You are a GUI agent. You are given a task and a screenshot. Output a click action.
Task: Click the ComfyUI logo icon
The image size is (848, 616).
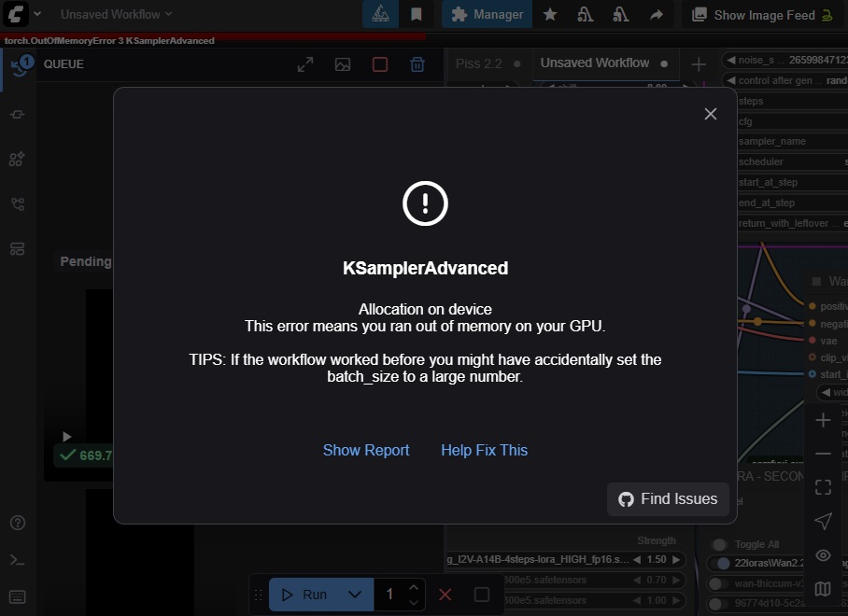[16, 13]
